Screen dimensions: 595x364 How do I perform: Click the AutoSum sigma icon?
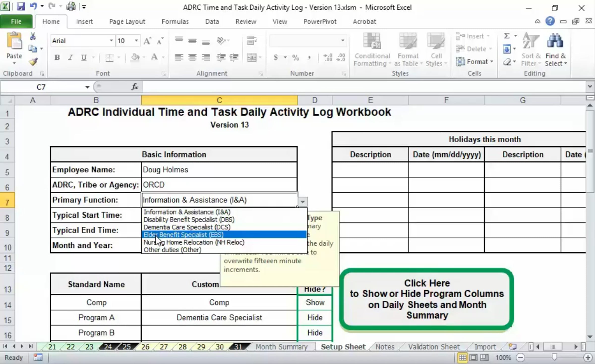pos(507,36)
